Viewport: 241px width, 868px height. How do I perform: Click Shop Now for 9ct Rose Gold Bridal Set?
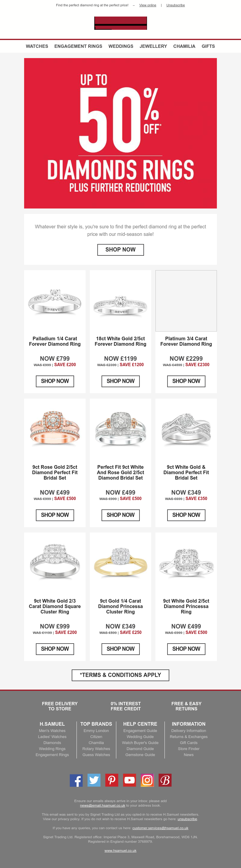point(55,515)
